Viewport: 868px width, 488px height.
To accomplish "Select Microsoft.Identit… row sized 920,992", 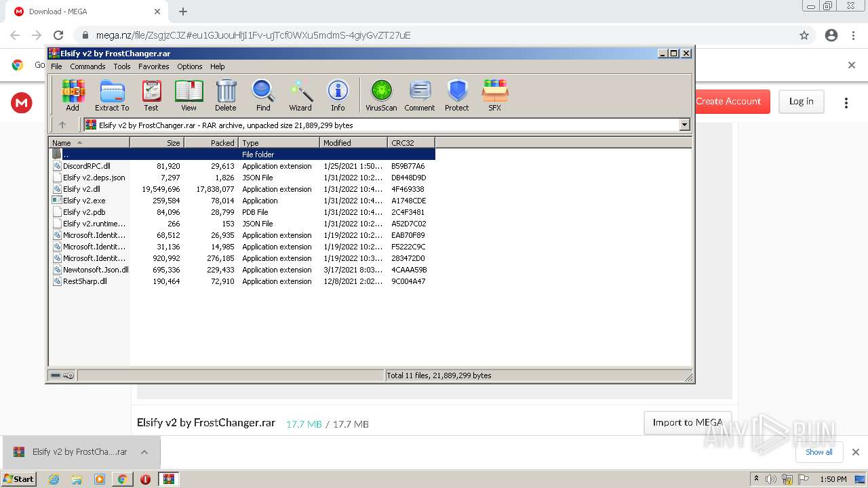I will point(242,258).
